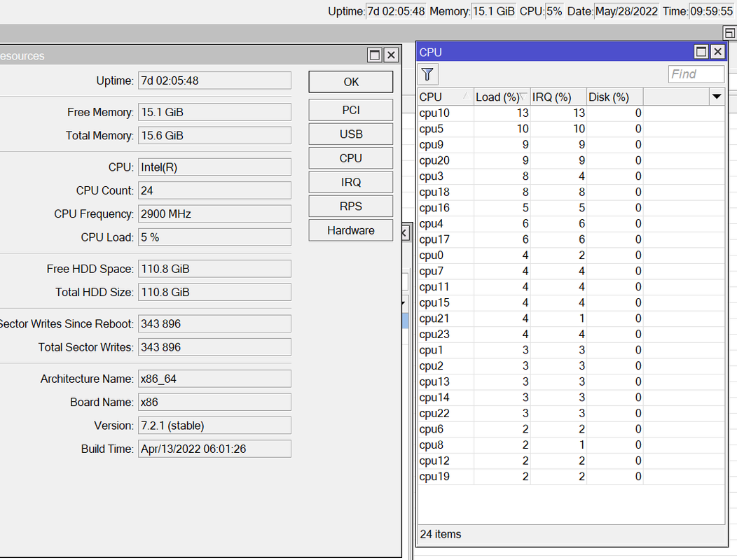
Task: Select the cpu9 row
Action: pyautogui.click(x=570, y=145)
